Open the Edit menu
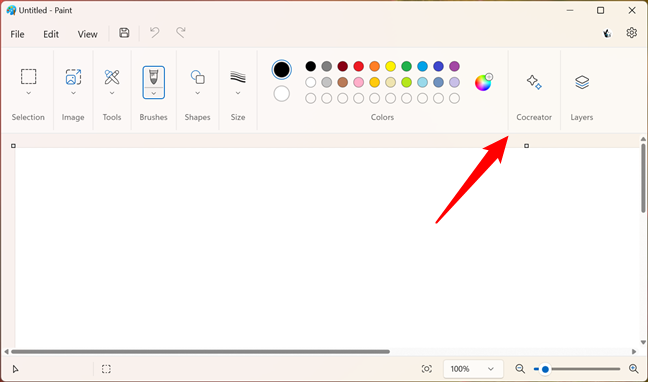648x382 pixels. pos(51,34)
